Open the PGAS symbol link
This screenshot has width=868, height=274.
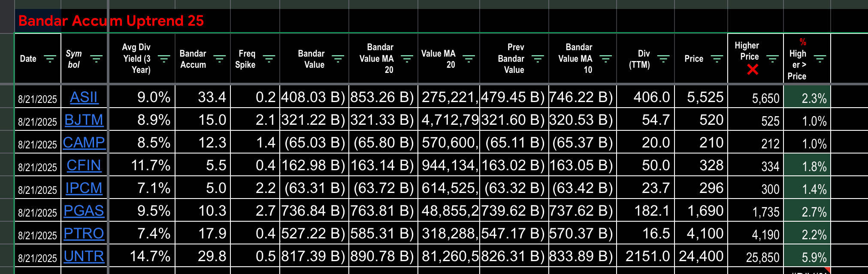point(84,211)
